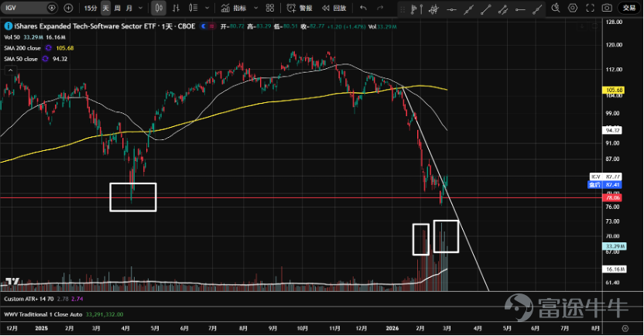Click the 2026 label on time axis

click(x=392, y=328)
